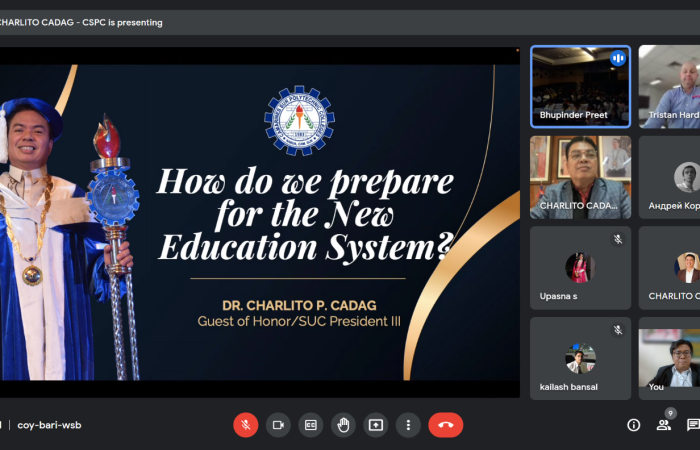Screen dimensions: 700x450
Task: Unmute the microphone in the call bar
Action: [x=246, y=425]
